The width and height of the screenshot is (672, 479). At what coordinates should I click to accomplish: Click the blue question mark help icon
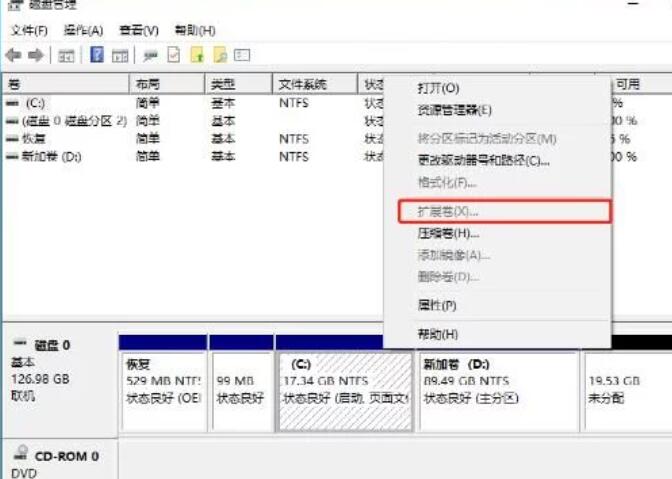point(97,55)
